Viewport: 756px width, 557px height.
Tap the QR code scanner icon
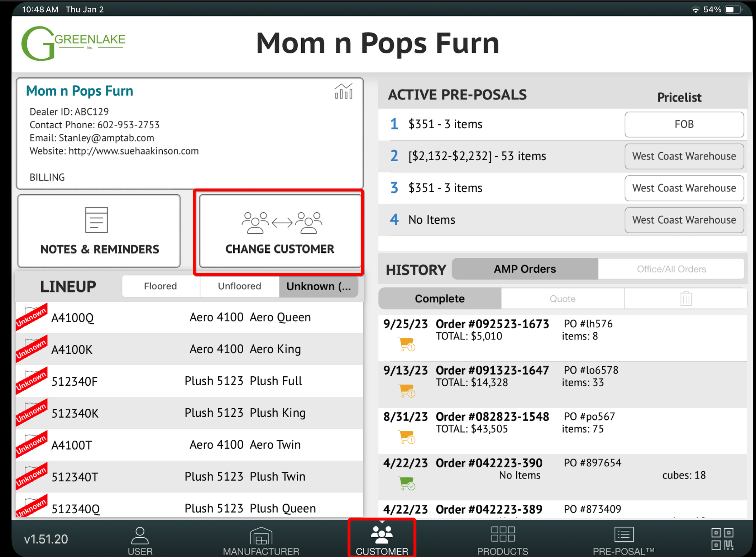coord(722,538)
